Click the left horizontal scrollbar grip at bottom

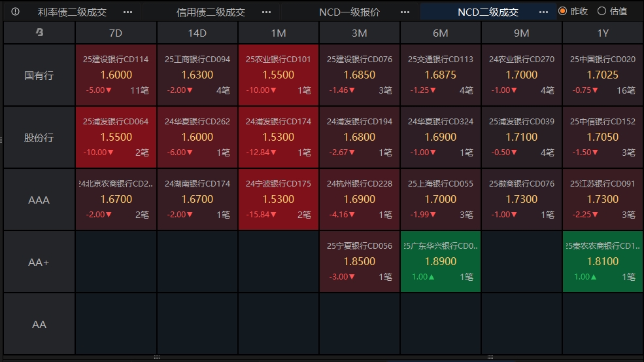[x=156, y=357]
